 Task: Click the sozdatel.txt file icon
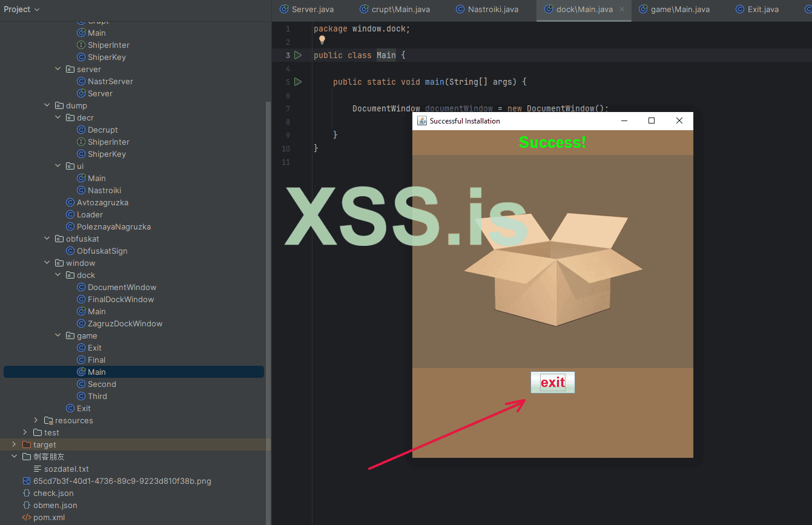pyautogui.click(x=37, y=469)
